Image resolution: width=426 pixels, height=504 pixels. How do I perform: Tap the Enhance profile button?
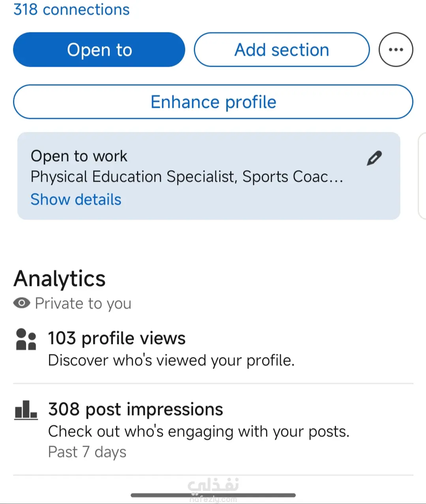[x=213, y=102]
